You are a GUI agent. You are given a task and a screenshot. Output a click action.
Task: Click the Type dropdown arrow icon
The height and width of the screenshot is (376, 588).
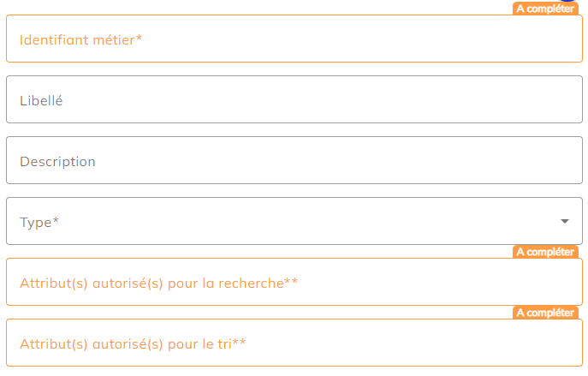[x=565, y=222]
